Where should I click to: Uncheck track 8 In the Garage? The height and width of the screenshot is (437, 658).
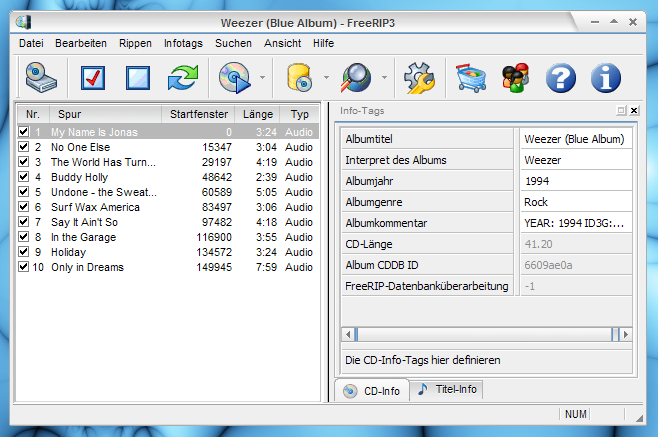24,237
